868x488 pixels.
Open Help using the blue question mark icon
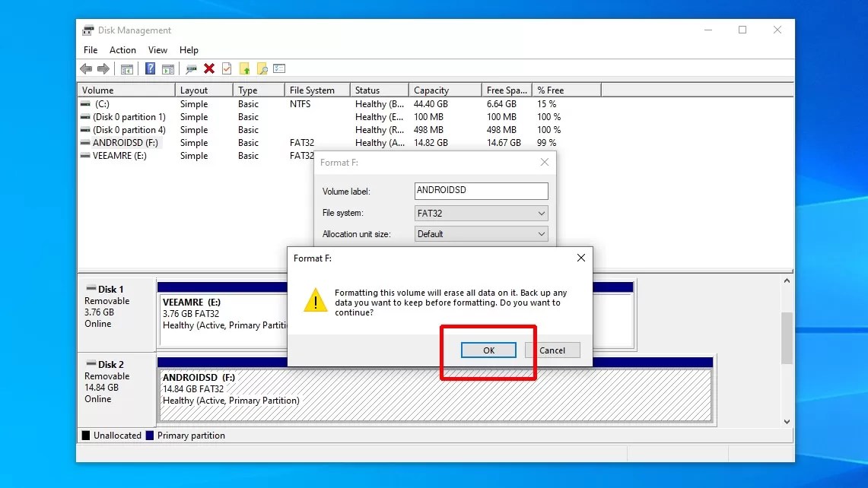149,68
